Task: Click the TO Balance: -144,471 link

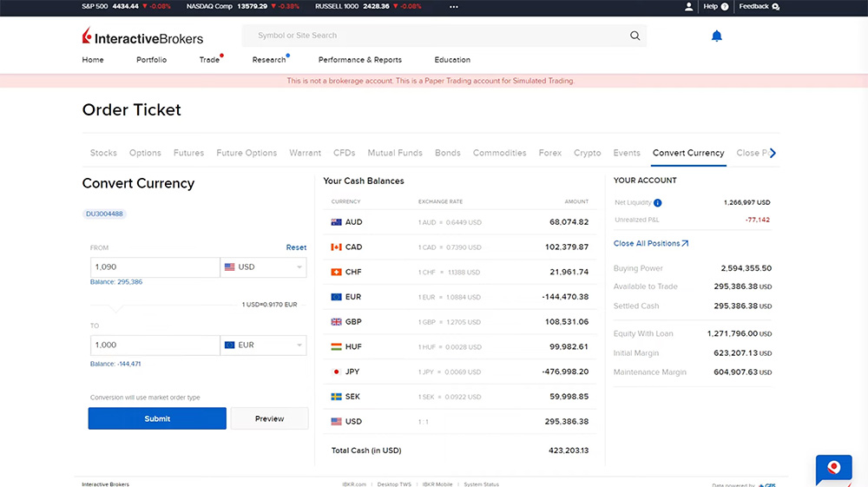Action: [x=115, y=364]
